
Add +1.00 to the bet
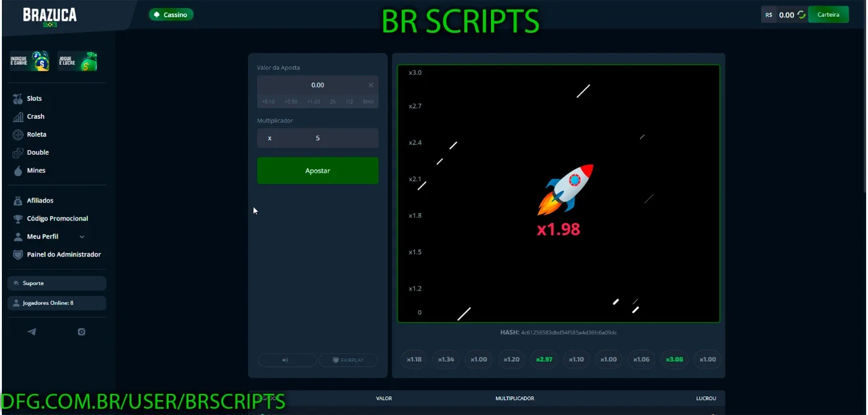pos(314,102)
